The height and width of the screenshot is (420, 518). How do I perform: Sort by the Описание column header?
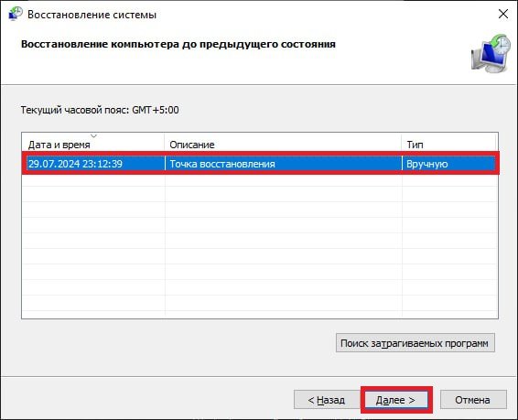pyautogui.click(x=283, y=144)
